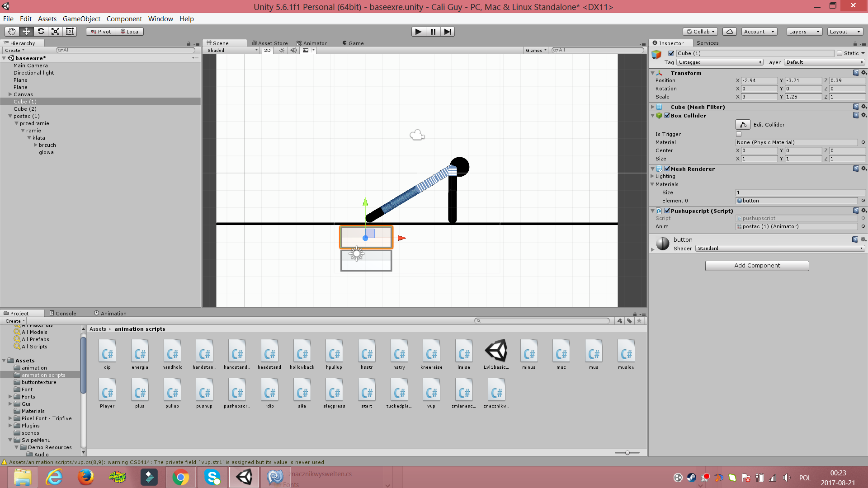The height and width of the screenshot is (488, 868).
Task: Open the Layout dropdown
Action: (x=845, y=32)
